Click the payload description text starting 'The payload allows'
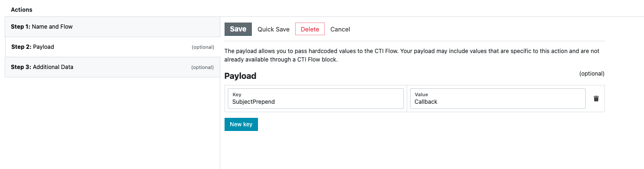644x169 pixels. (412, 55)
